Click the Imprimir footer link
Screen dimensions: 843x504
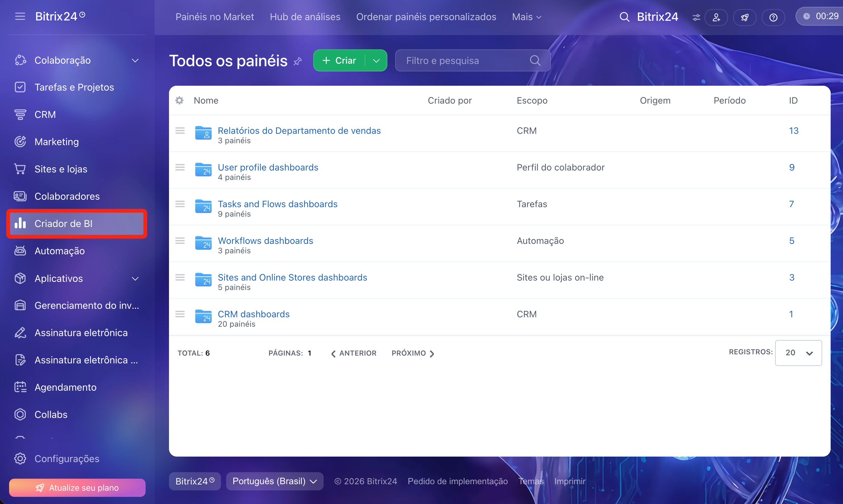570,481
